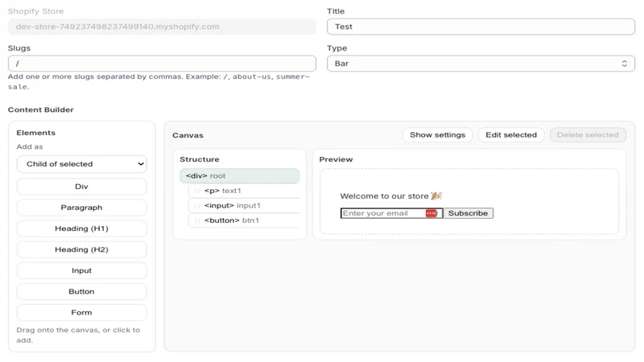Click Show settings in Canvas header
The width and height of the screenshot is (644, 362).
pos(437,135)
